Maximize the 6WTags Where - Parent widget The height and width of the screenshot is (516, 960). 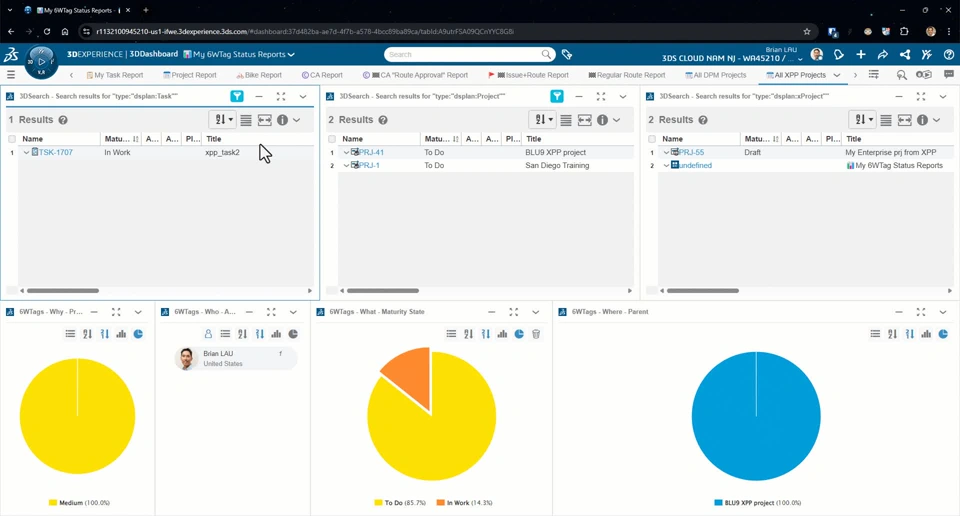pos(921,312)
